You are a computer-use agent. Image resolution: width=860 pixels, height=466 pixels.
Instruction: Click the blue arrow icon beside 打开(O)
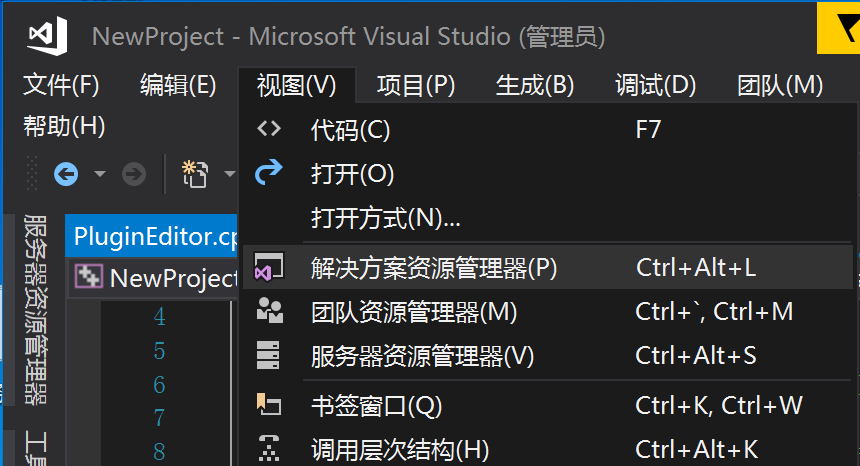pyautogui.click(x=269, y=173)
